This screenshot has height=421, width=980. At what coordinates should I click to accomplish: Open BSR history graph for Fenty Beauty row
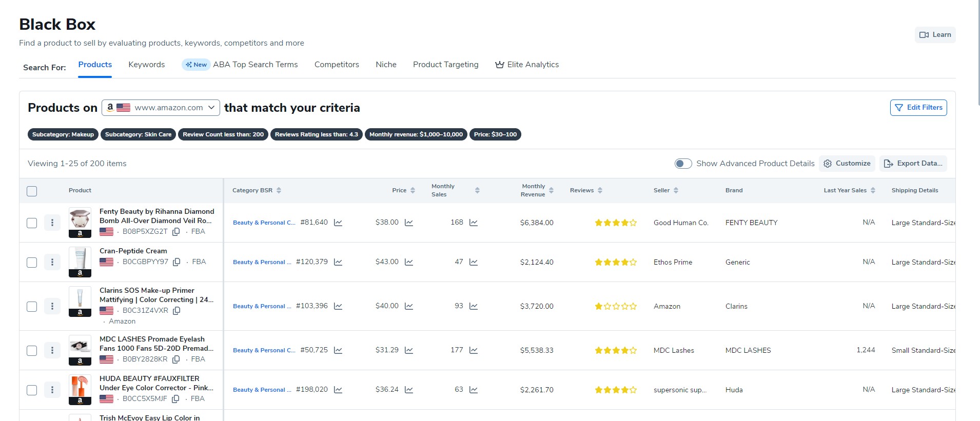click(x=338, y=223)
